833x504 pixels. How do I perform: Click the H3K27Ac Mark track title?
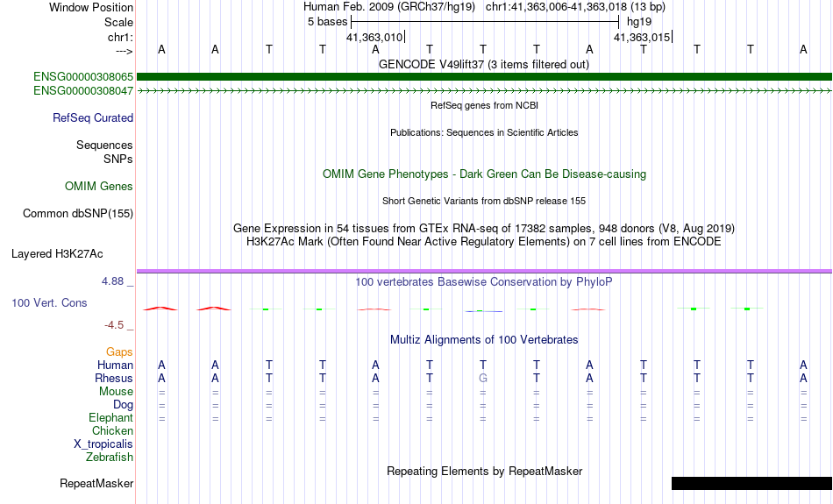click(484, 242)
